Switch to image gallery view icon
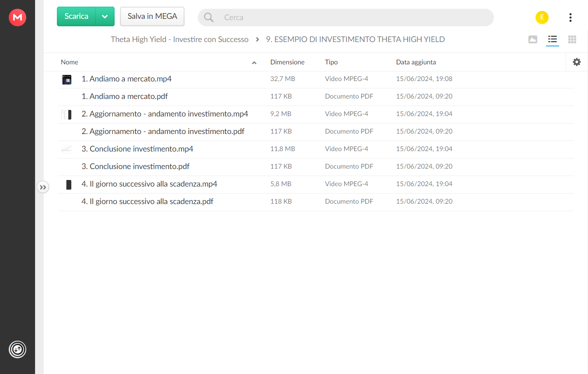588x374 pixels. coord(532,39)
